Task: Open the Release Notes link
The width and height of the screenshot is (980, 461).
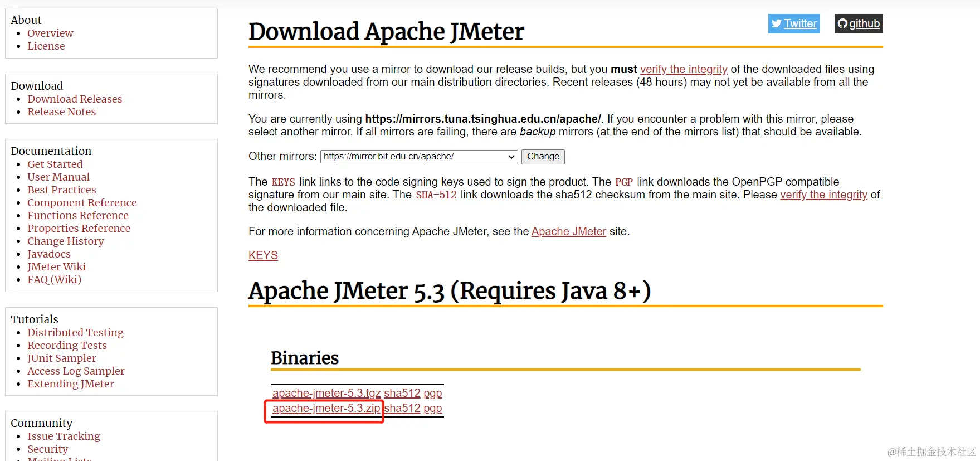Action: click(x=62, y=111)
